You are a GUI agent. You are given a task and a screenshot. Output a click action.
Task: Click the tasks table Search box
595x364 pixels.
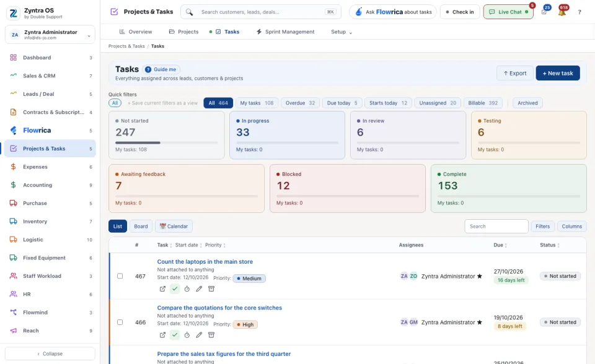tap(496, 227)
